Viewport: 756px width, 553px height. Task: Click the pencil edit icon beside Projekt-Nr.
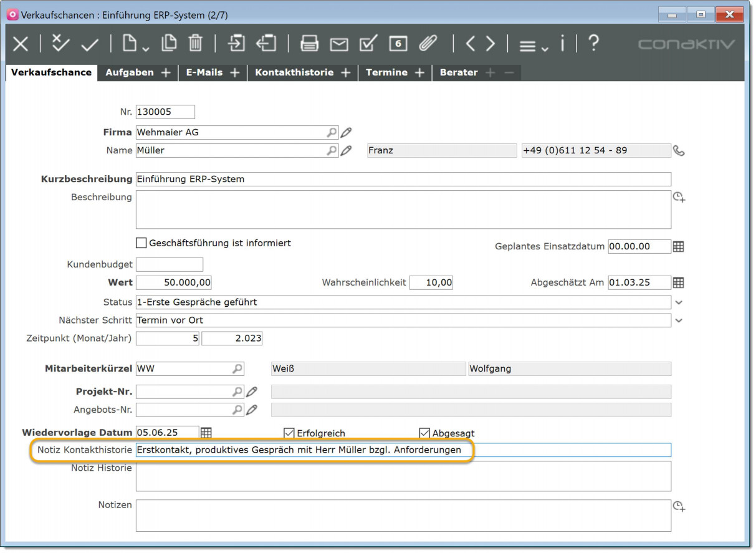[251, 392]
